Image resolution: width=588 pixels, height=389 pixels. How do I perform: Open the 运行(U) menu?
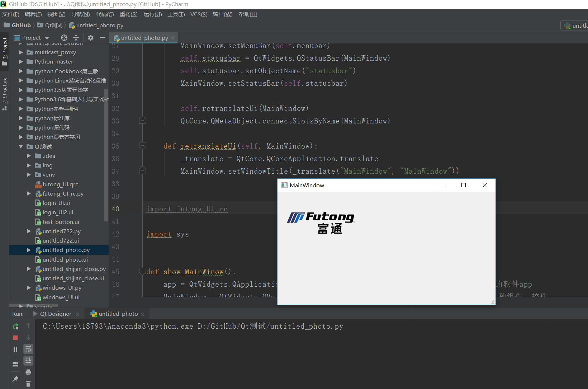click(x=153, y=14)
